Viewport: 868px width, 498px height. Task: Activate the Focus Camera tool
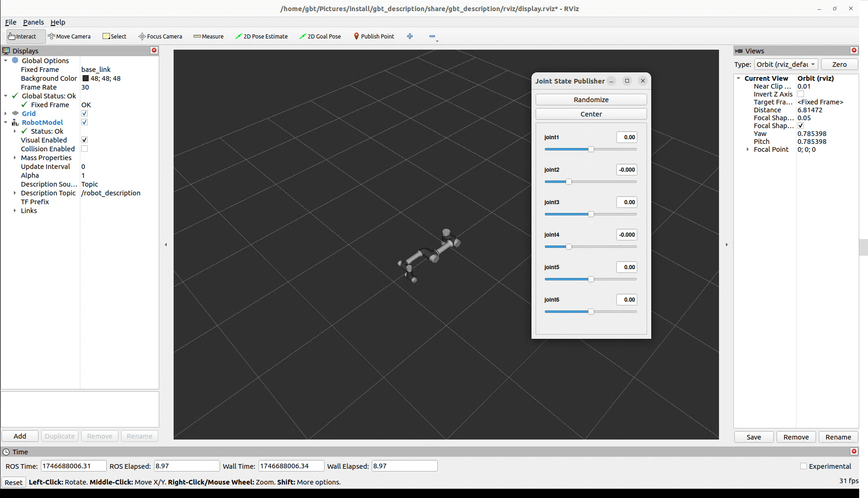(x=160, y=36)
